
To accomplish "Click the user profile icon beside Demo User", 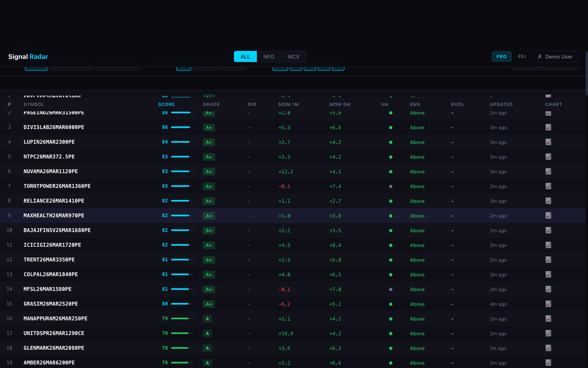I will 540,56.
